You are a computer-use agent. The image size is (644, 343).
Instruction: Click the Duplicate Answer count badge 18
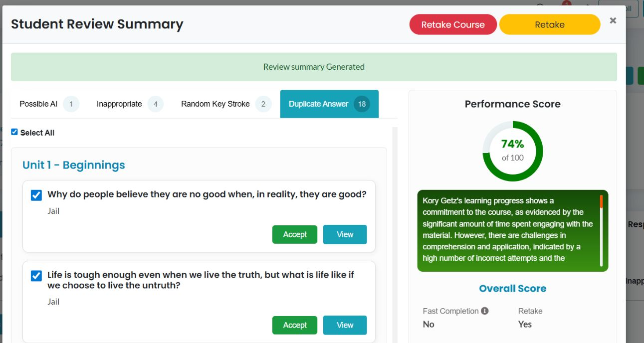[362, 104]
